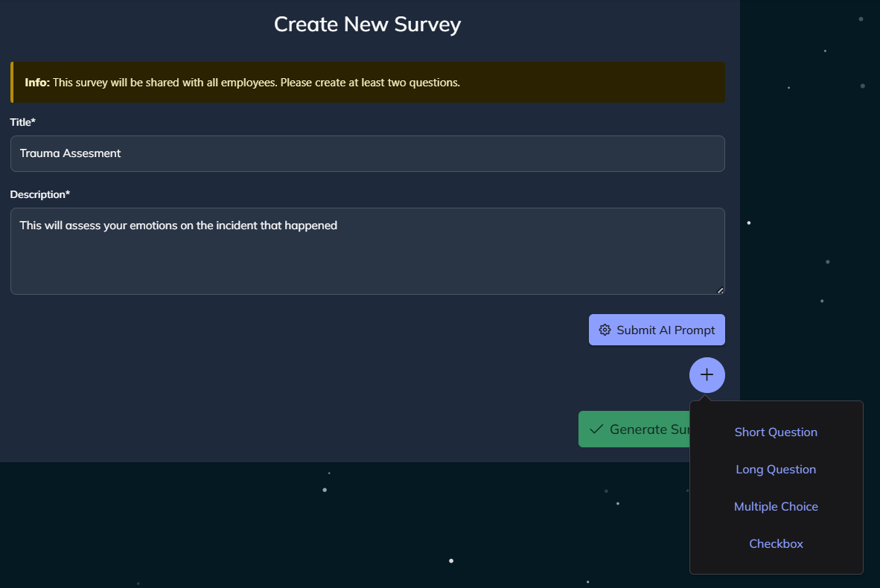Click the plus icon to add a question
Viewport: 880px width, 588px height.
[x=707, y=374]
